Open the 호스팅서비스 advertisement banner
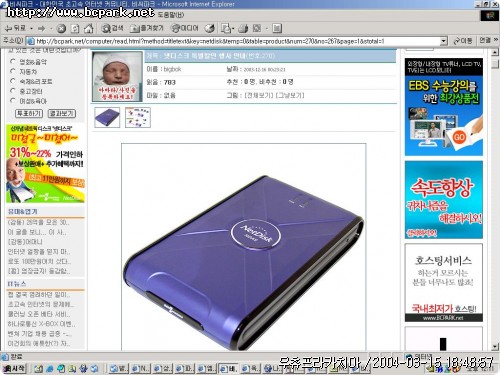The image size is (500, 375). [444, 283]
